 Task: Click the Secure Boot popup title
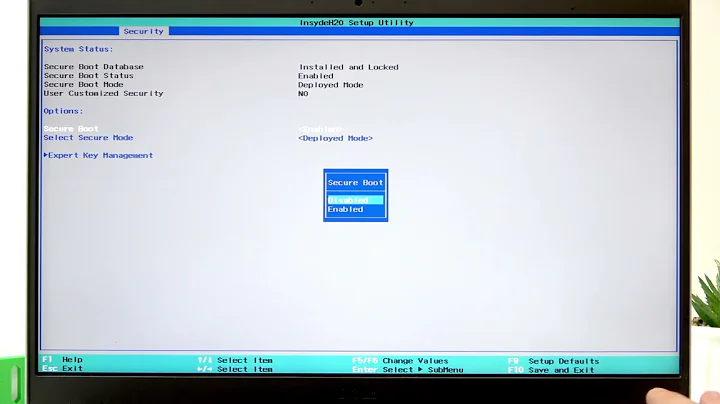pyautogui.click(x=355, y=183)
